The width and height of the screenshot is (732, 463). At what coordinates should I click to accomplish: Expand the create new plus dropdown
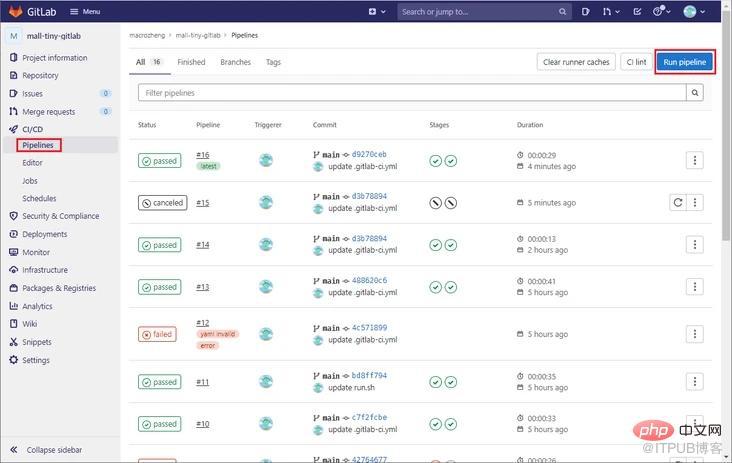click(x=377, y=12)
